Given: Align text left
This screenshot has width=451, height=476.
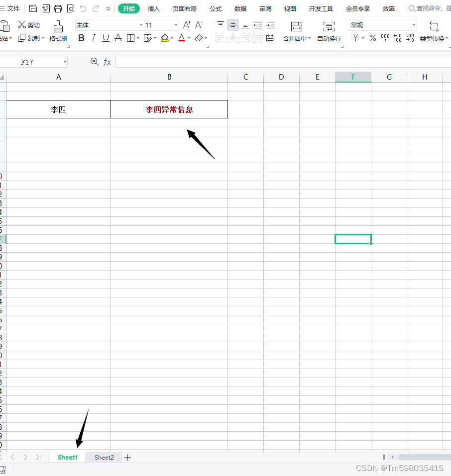Looking at the screenshot, I should pos(221,38).
